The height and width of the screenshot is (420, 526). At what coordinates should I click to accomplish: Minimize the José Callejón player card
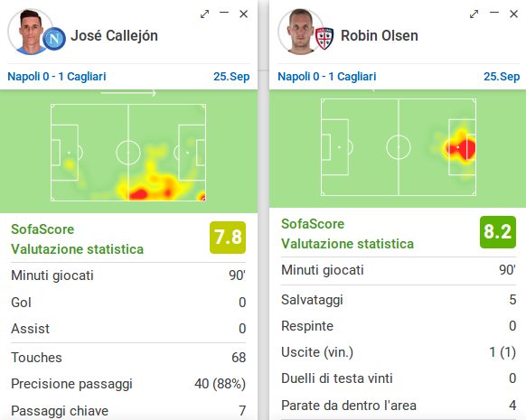(224, 13)
